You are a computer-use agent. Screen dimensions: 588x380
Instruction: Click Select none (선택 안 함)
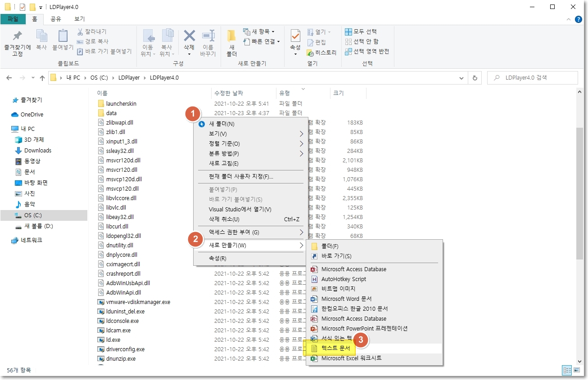[362, 41]
